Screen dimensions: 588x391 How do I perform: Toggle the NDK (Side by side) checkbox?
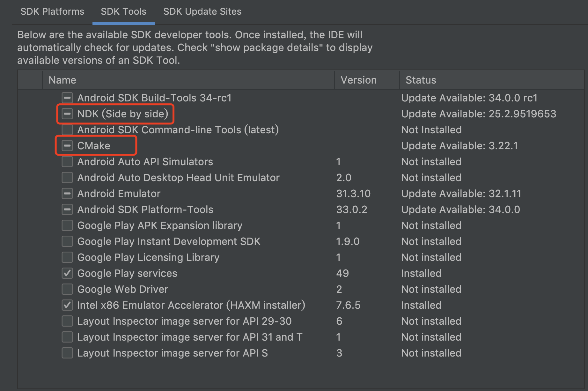click(67, 114)
